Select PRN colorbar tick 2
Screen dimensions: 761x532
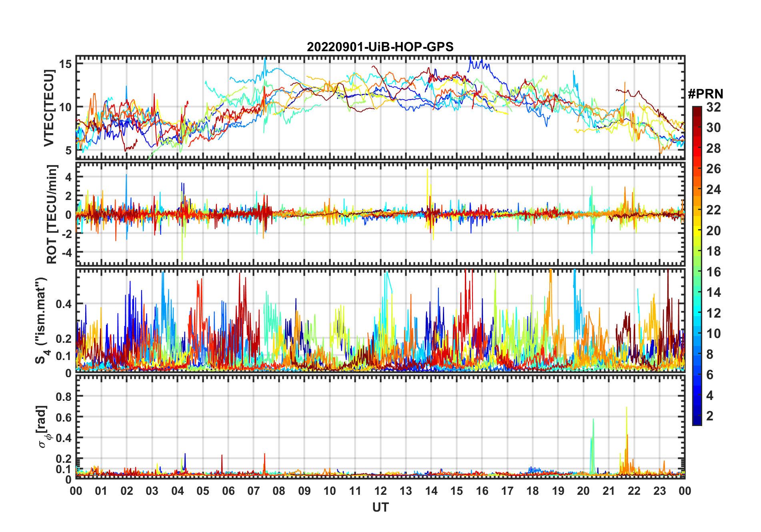click(710, 416)
